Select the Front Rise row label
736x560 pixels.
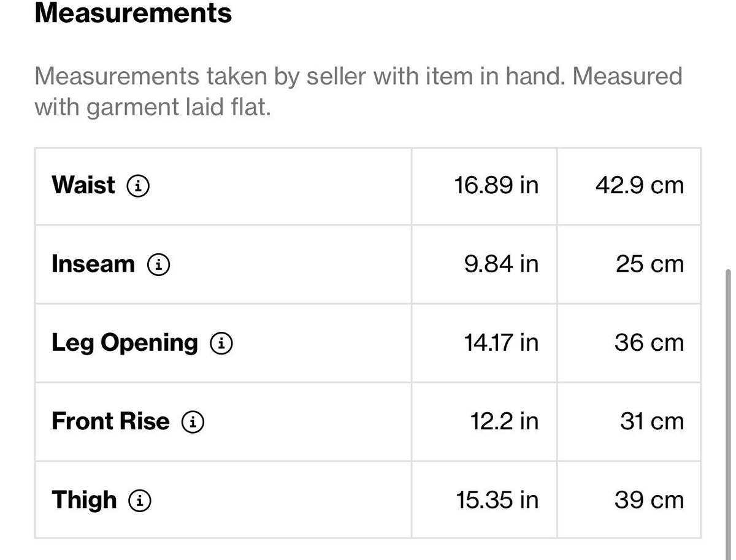point(110,421)
